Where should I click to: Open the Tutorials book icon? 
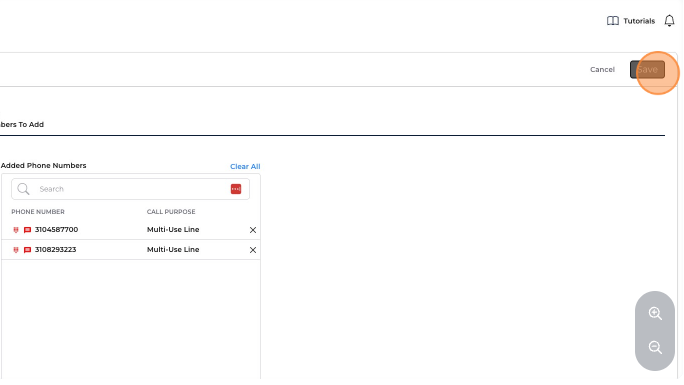612,21
